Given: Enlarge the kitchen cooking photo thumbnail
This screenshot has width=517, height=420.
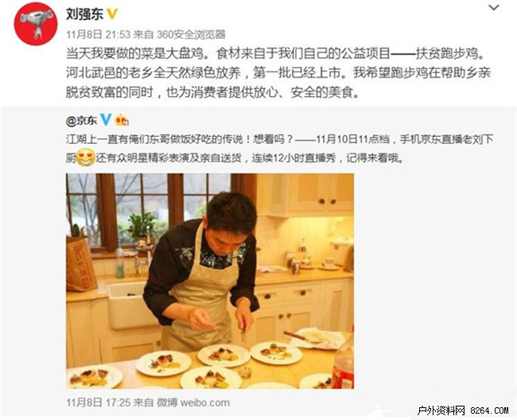Looking at the screenshot, I should (x=210, y=281).
